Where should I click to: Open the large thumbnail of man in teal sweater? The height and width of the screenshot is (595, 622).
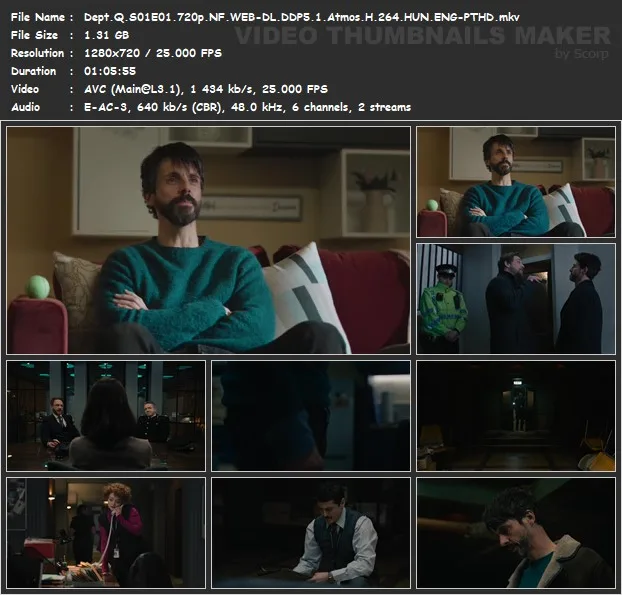coord(209,240)
